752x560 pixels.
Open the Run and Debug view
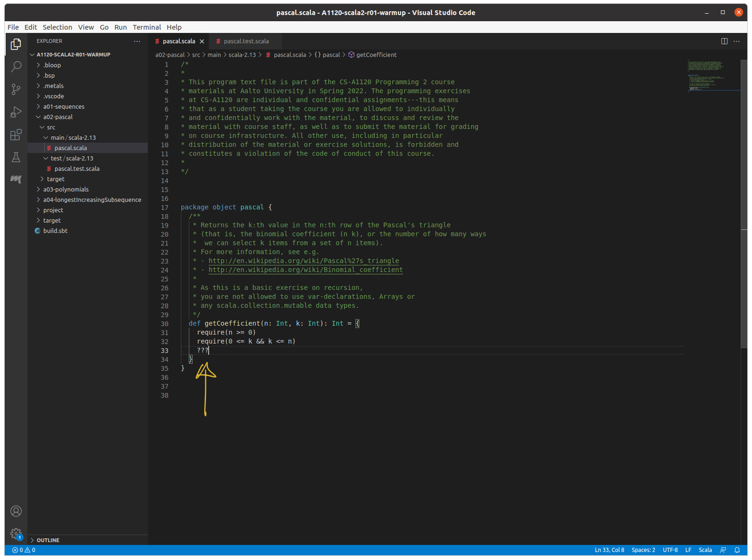(16, 112)
